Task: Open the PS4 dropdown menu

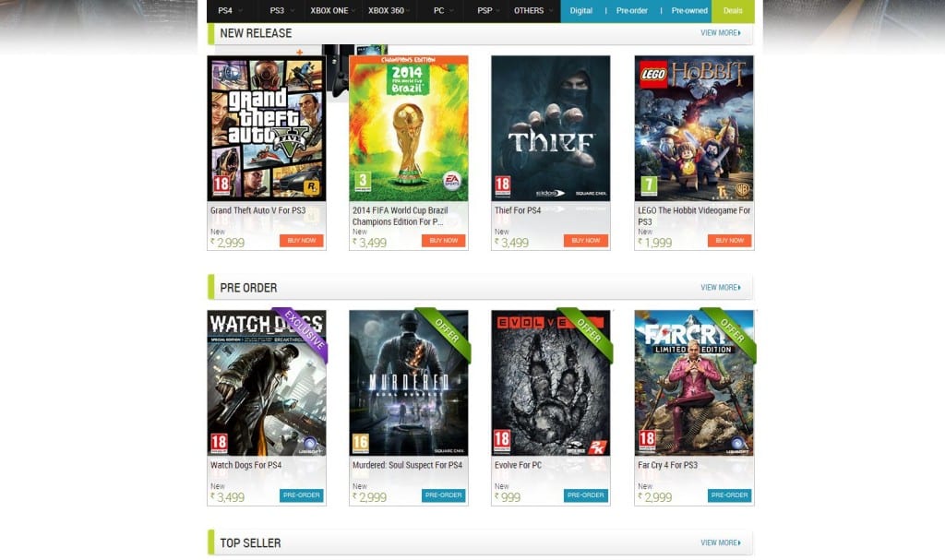Action: click(230, 11)
